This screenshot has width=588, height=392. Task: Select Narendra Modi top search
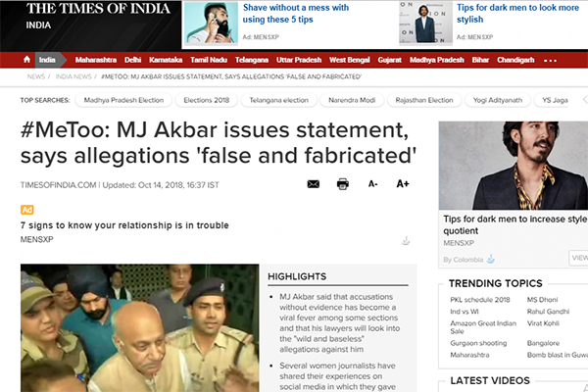[x=352, y=100]
